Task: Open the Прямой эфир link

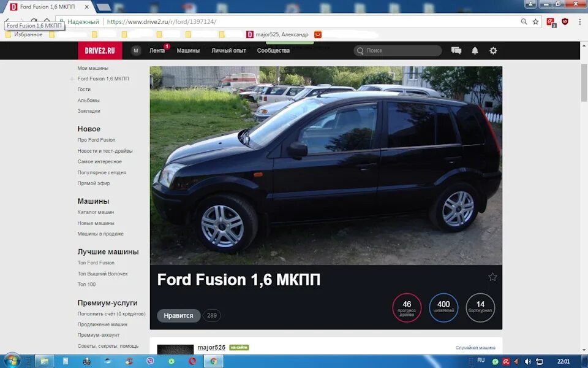Action: [x=94, y=183]
